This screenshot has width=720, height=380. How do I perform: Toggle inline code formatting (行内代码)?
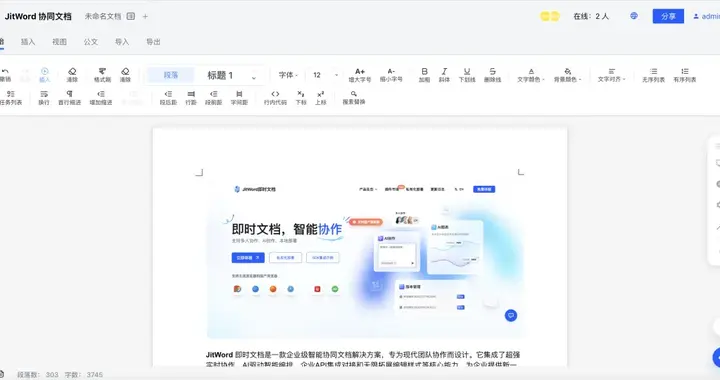click(275, 98)
